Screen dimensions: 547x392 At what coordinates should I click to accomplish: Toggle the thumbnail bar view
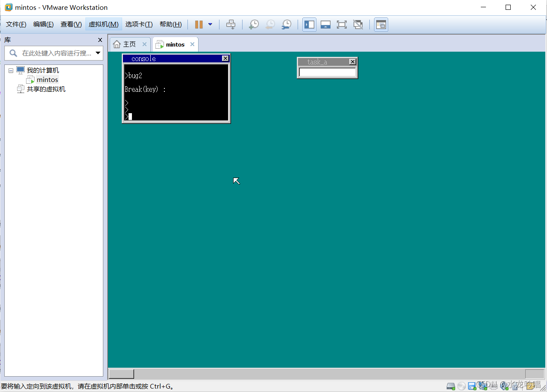tap(325, 24)
